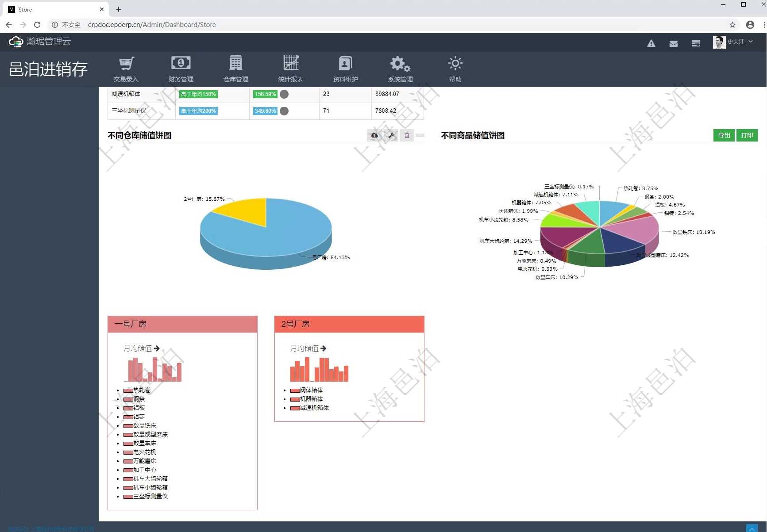Open the mail envelope icon
767x532 pixels.
point(674,43)
